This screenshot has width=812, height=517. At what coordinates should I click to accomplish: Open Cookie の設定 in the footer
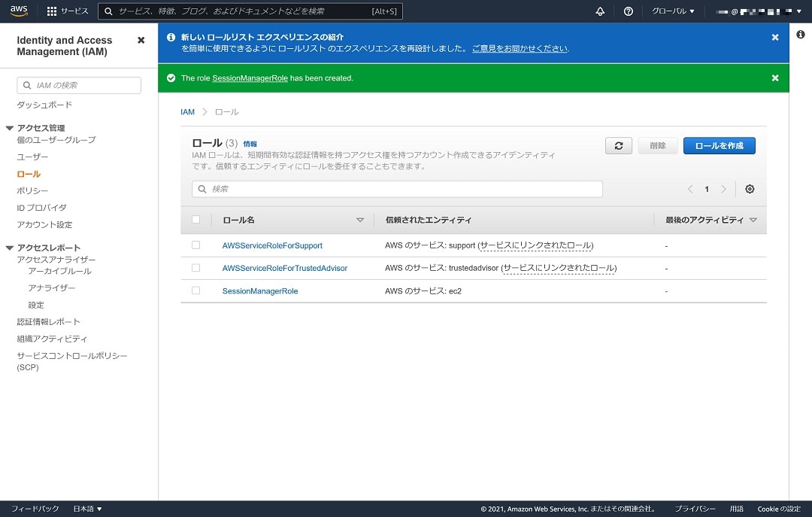(779, 509)
